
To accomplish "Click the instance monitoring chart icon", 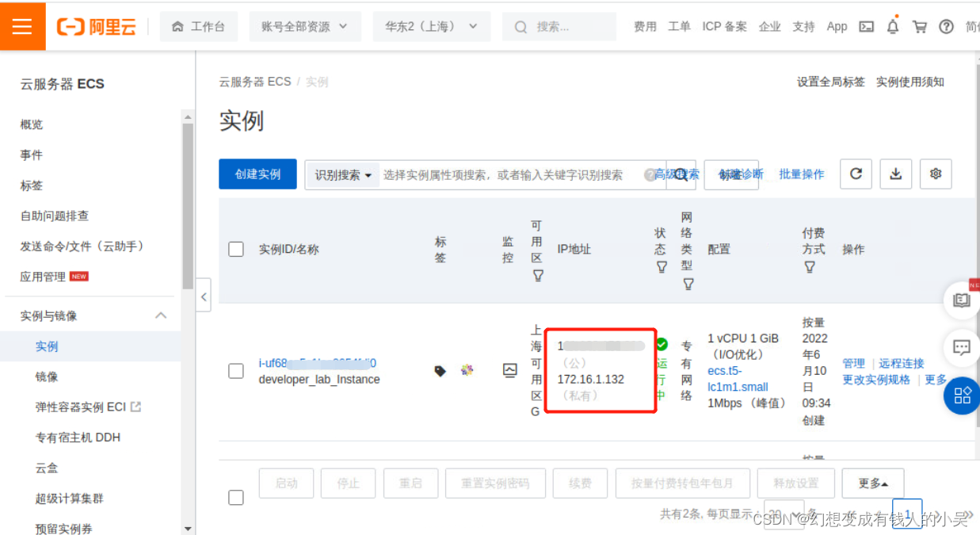I will pos(509,370).
